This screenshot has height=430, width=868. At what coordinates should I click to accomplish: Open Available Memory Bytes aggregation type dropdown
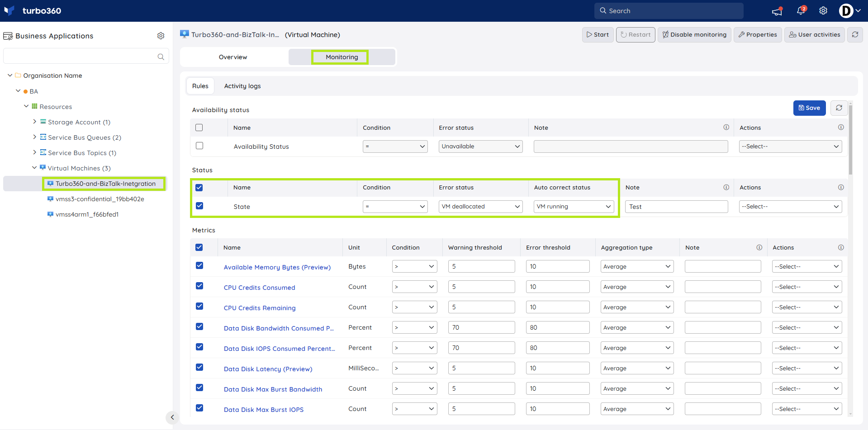click(x=637, y=266)
